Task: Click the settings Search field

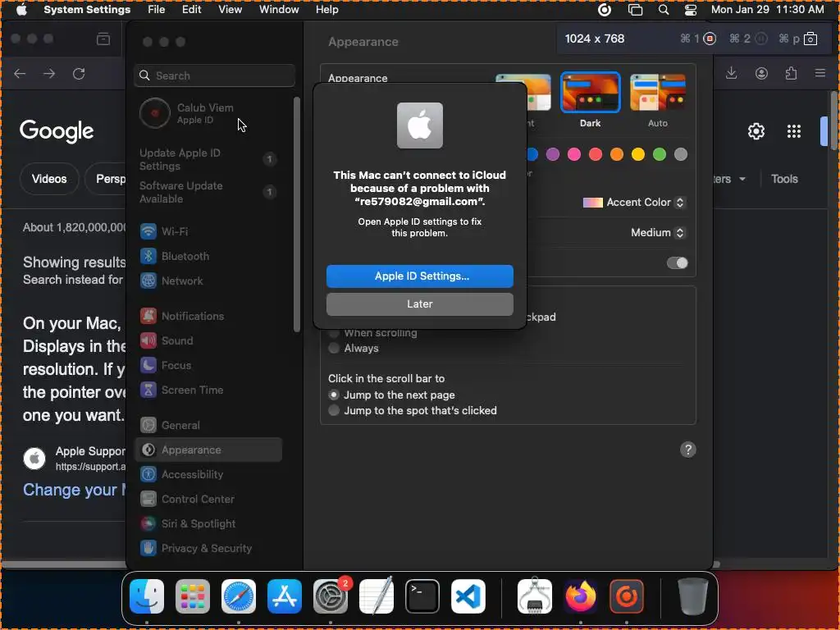Action: 214,75
